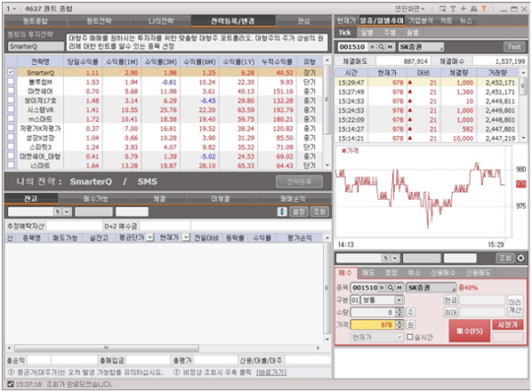Viewport: 532px width, 392px height.
Task: Check the box for 시스템VR strategy
Action: (x=11, y=109)
